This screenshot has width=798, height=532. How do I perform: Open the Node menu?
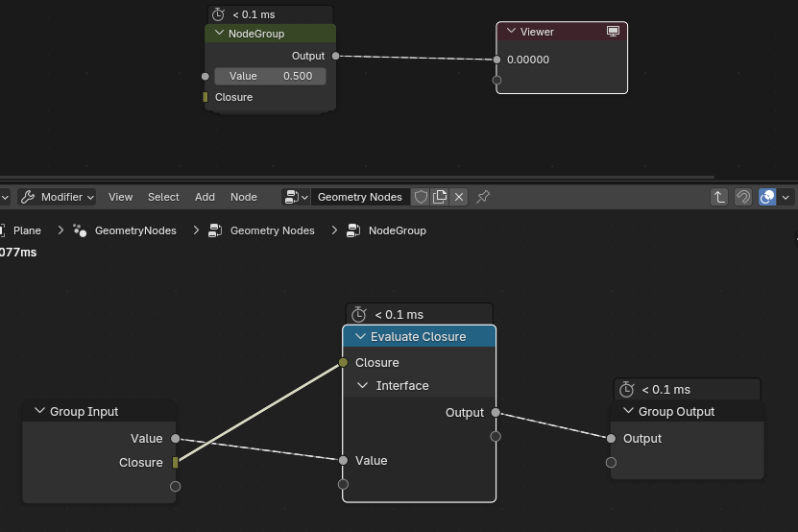click(x=244, y=197)
